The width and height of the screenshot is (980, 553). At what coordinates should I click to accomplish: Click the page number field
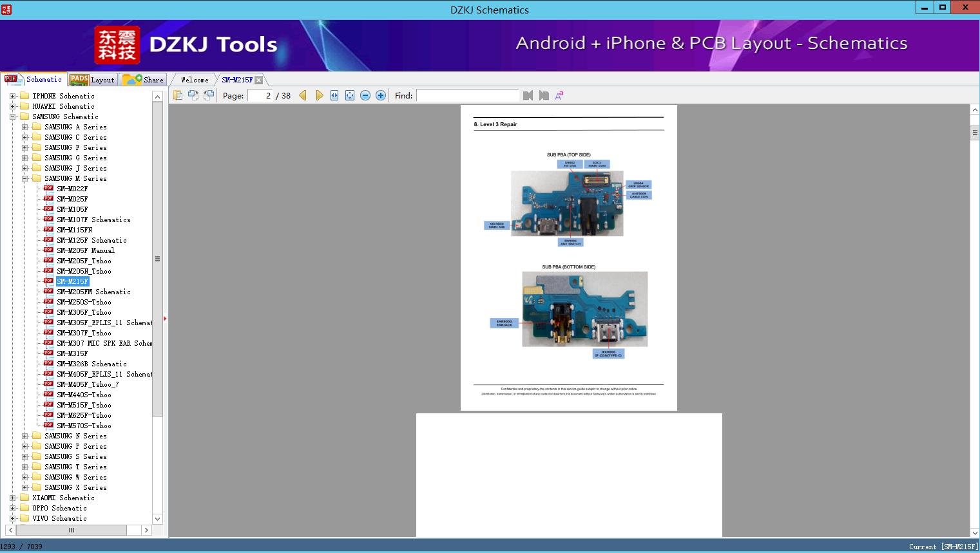coord(260,95)
